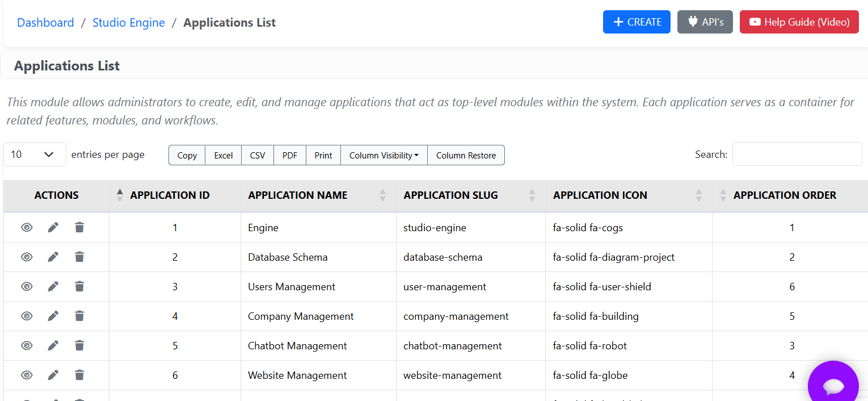Viewport: 868px width, 401px height.
Task: Edit the Engine application with pencil icon
Action: pyautogui.click(x=53, y=227)
